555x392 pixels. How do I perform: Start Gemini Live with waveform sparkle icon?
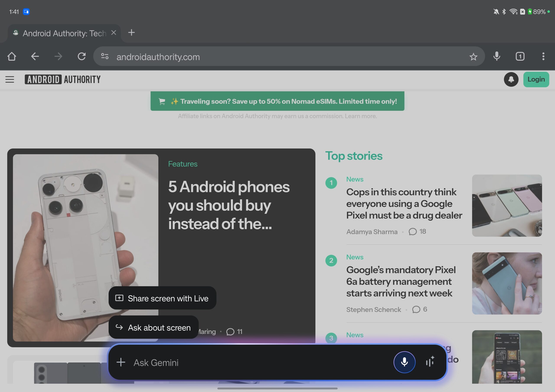[430, 361]
